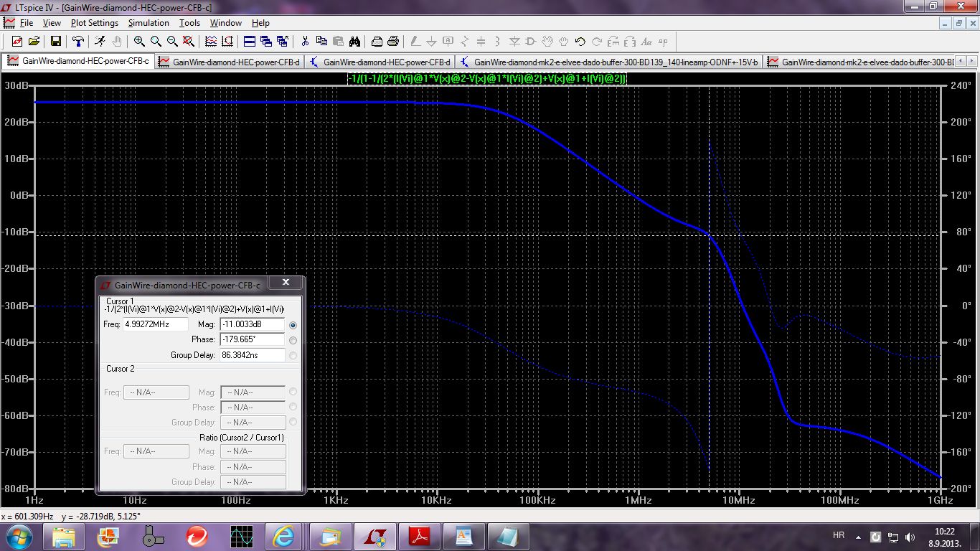
Task: Open the Tools menu
Action: (189, 23)
